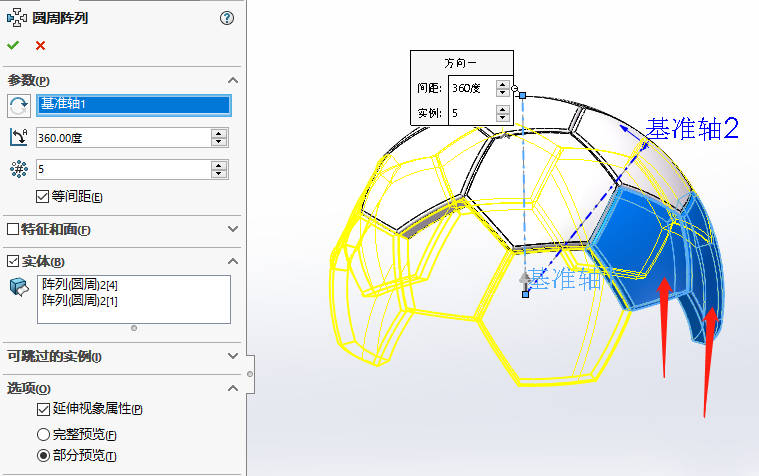Click the green OK checkmark
The image size is (759, 476).
pyautogui.click(x=12, y=45)
